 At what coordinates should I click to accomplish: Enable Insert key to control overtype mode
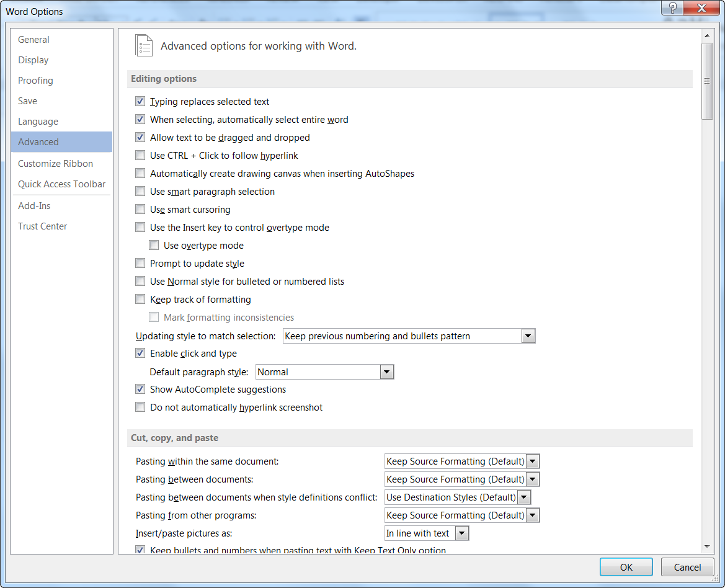(140, 228)
